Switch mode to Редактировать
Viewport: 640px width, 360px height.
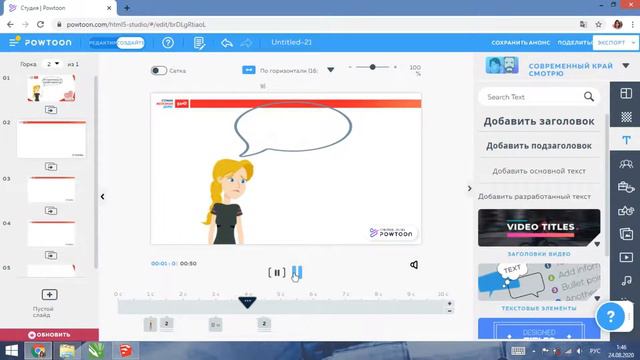pos(102,43)
